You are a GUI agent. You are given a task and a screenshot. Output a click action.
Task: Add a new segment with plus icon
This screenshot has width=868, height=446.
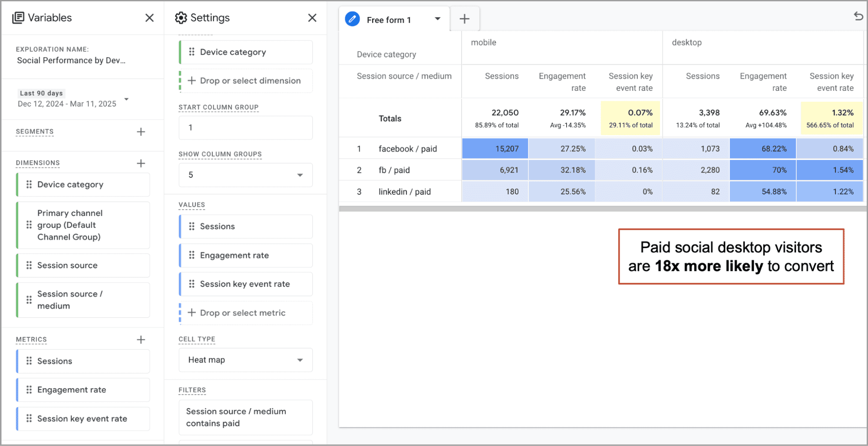141,132
